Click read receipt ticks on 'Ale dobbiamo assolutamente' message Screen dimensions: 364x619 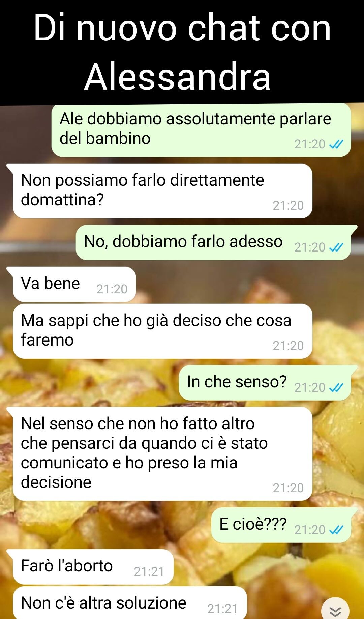click(336, 144)
